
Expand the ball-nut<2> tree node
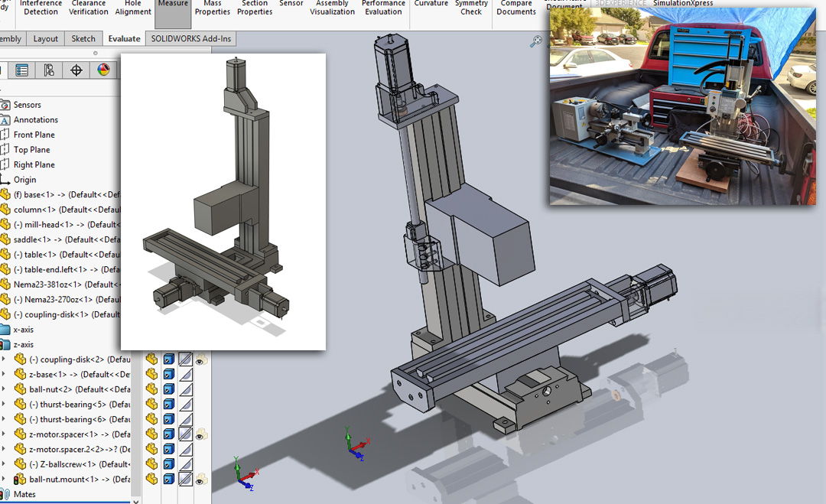[4, 389]
